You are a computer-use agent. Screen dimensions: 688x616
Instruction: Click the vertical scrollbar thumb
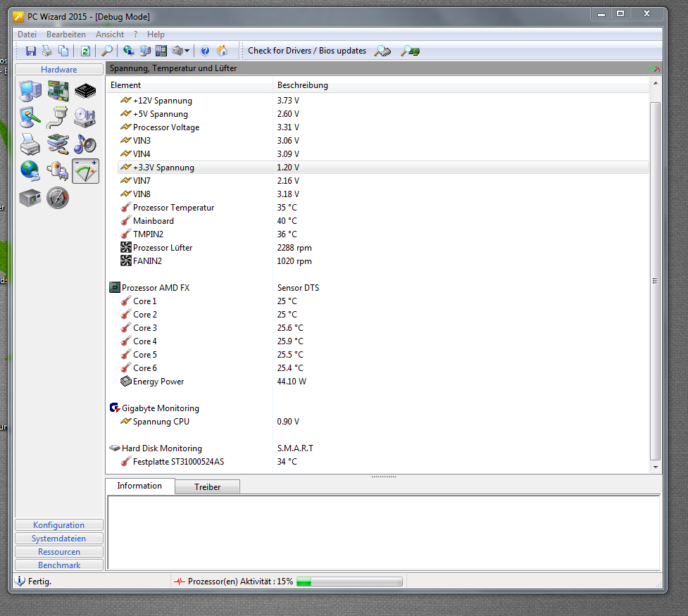pos(656,281)
